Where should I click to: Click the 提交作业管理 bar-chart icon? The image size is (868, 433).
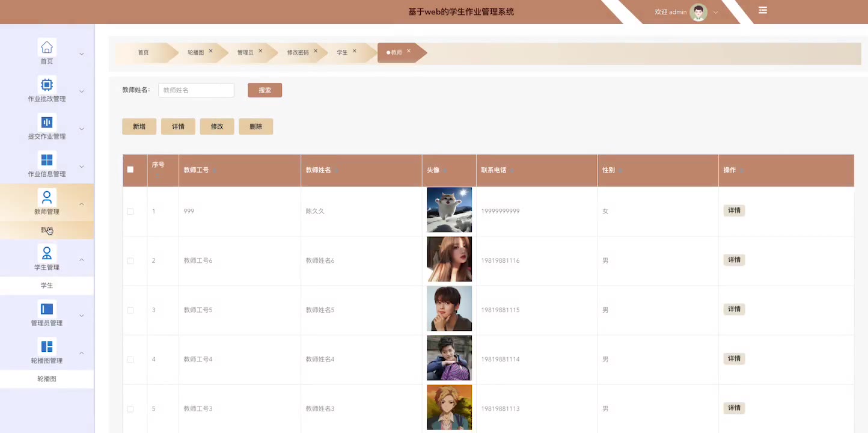click(x=47, y=122)
